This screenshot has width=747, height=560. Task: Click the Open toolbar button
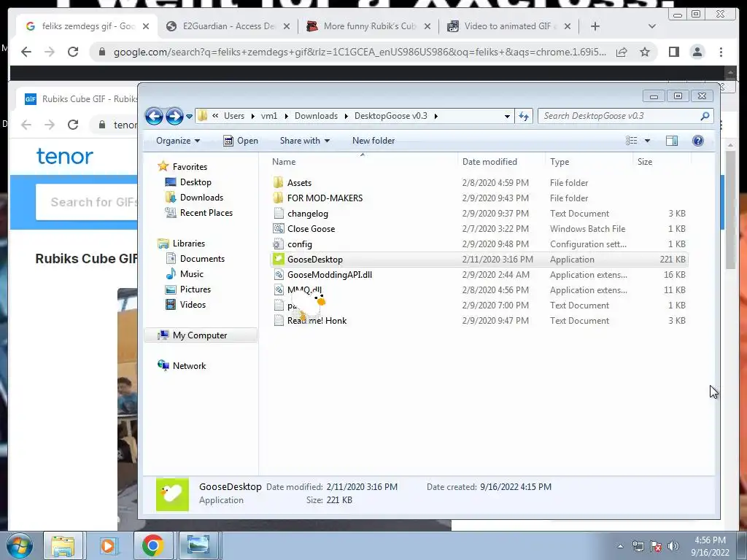tap(241, 141)
